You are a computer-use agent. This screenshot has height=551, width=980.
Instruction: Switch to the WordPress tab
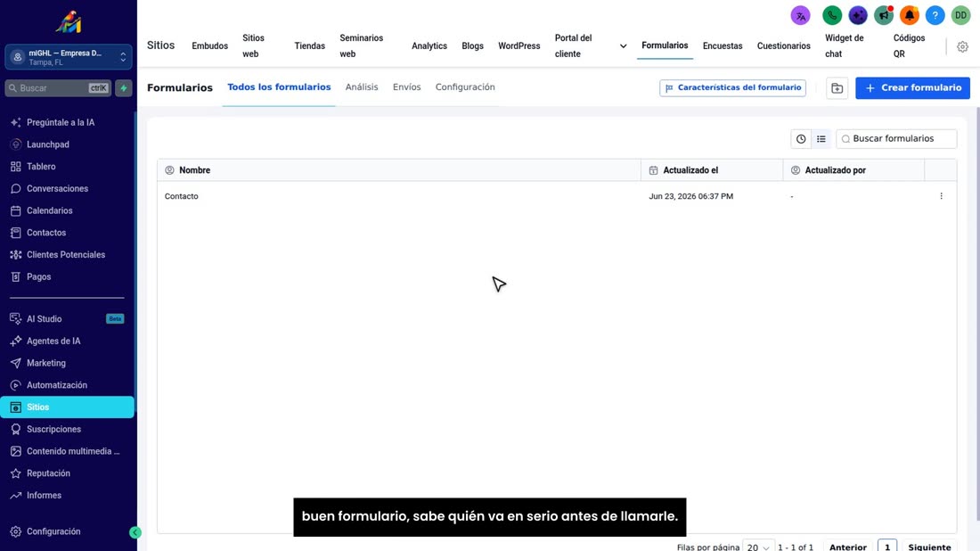[519, 46]
